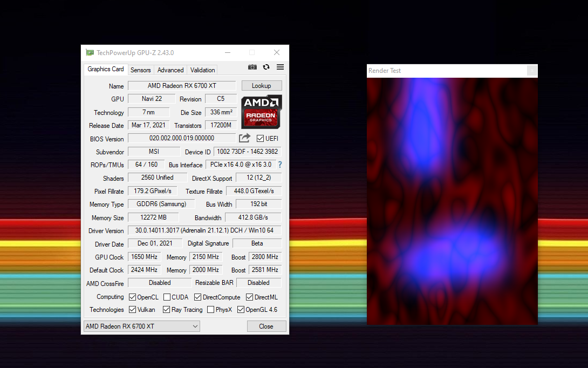Click the GPU Clock memory value 2150 MHz

click(206, 257)
